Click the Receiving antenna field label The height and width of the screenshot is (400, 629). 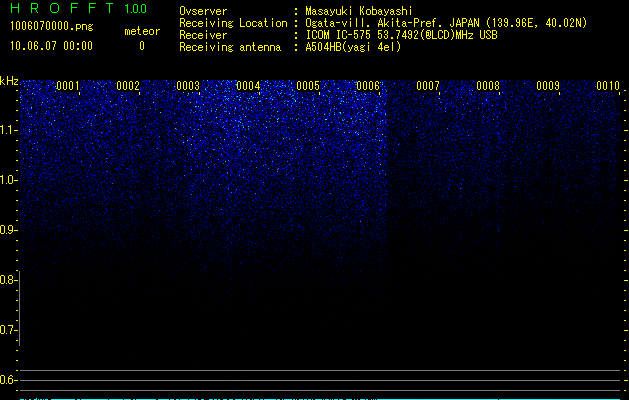pos(230,47)
